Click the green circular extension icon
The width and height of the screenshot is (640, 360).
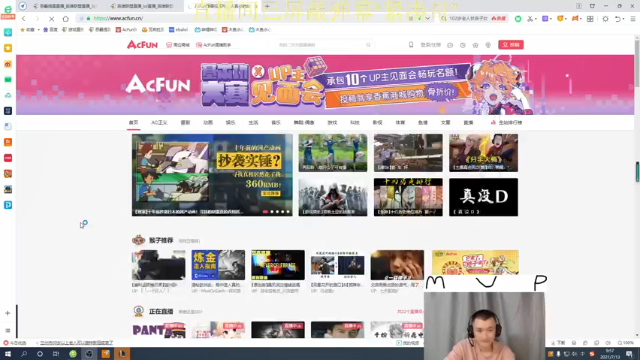coord(518,19)
